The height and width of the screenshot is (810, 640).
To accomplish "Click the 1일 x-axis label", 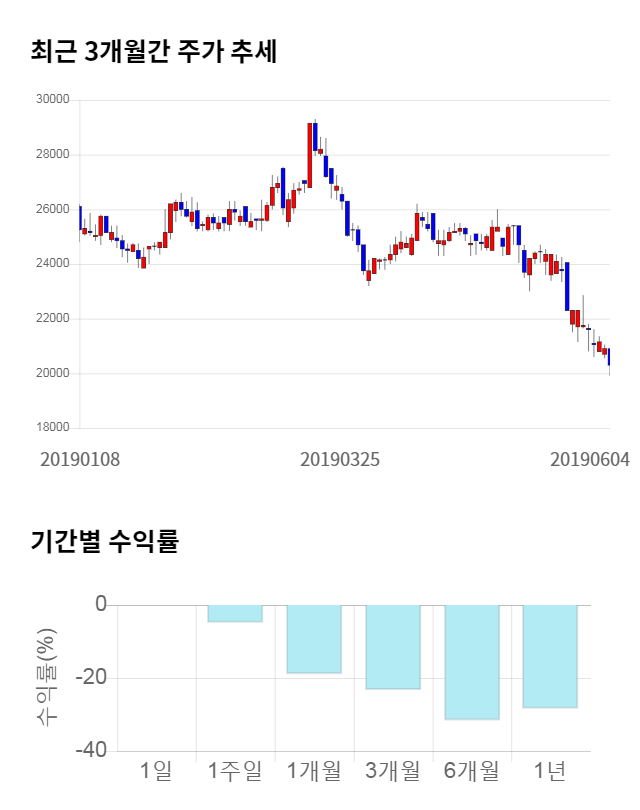I will tap(157, 770).
